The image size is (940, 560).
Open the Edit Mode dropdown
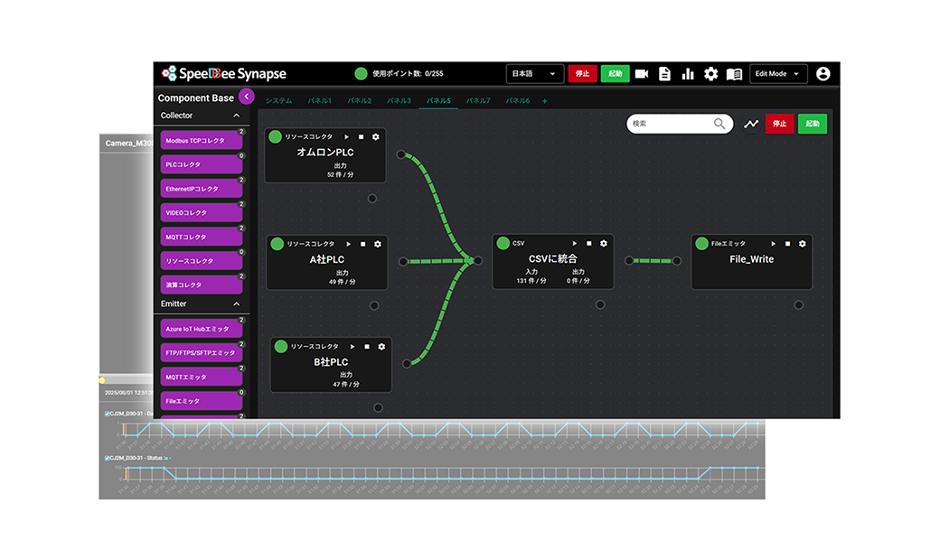780,74
